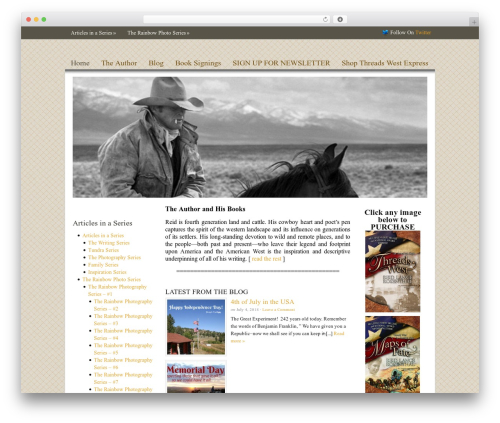Open Articles in a Series sidebar link
Viewport: 500px width, 423px height.
click(103, 235)
